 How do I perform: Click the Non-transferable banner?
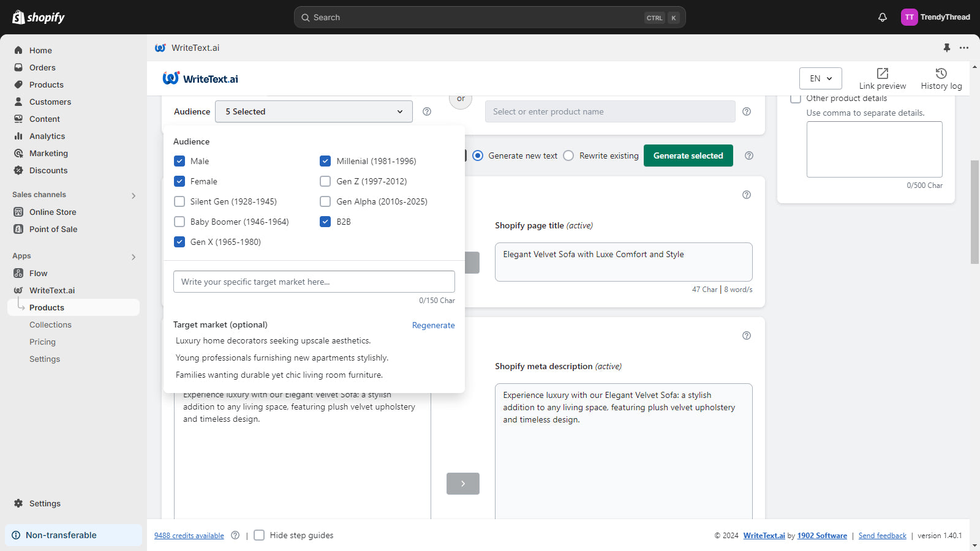(x=73, y=535)
